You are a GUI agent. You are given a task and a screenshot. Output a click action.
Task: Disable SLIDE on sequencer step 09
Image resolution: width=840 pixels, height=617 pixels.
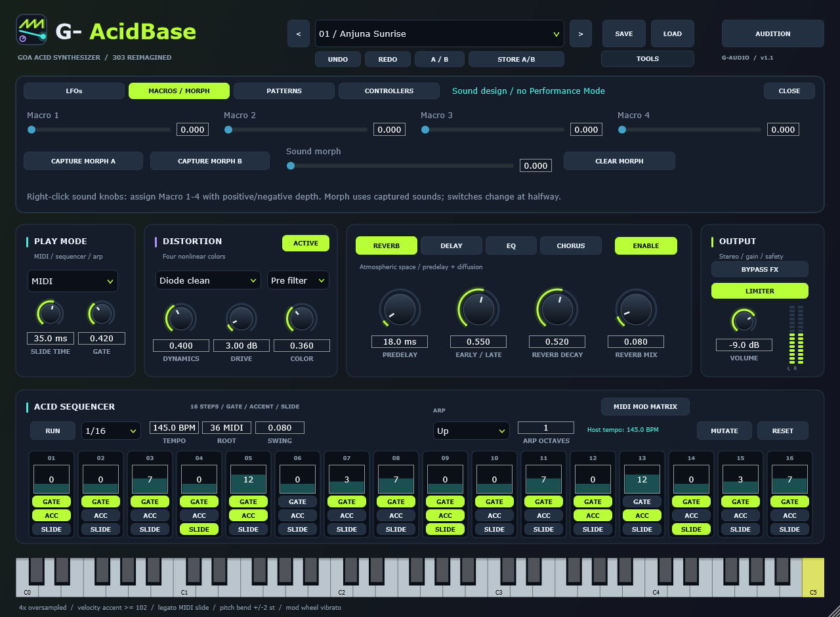(x=446, y=529)
